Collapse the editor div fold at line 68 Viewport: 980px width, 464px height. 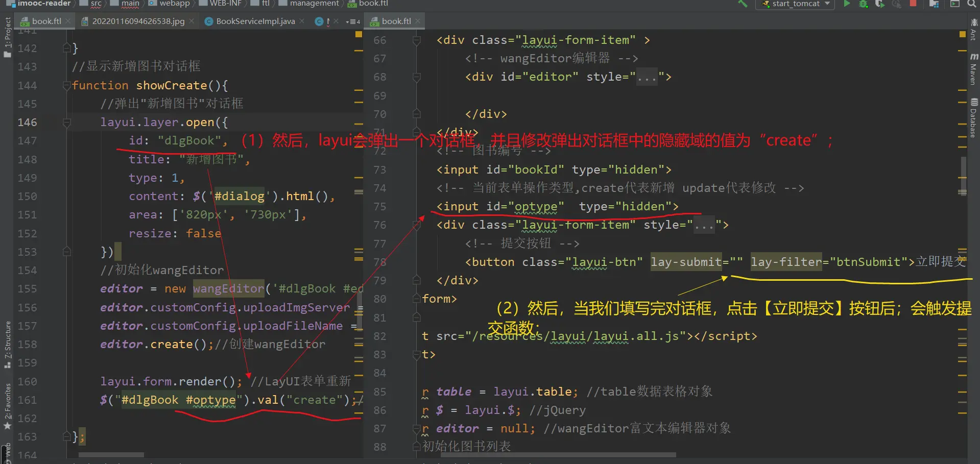416,77
